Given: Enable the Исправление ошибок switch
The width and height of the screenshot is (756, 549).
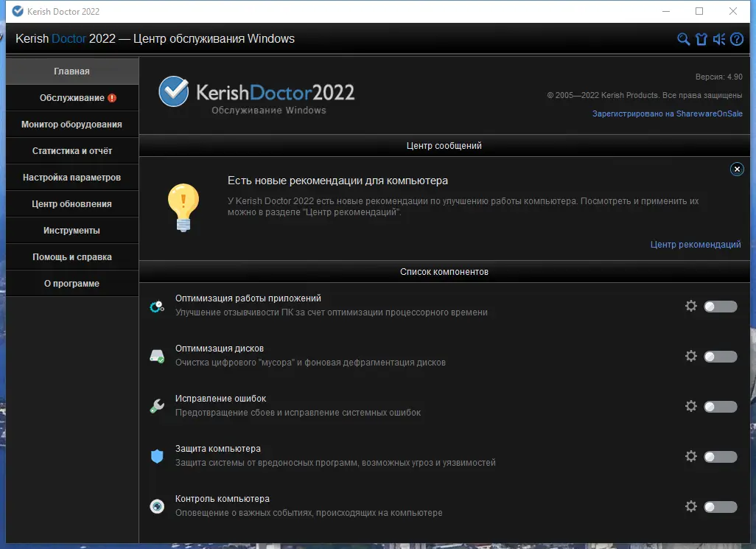Looking at the screenshot, I should [720, 406].
